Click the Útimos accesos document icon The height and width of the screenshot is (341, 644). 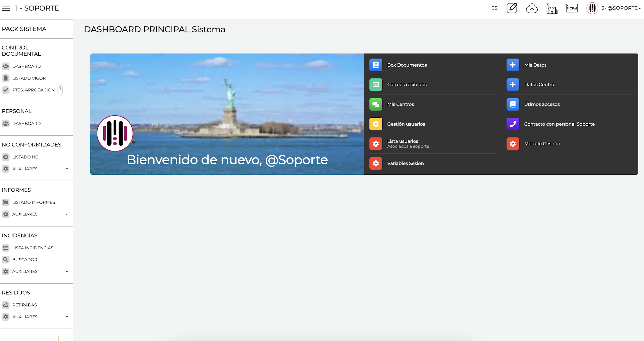513,104
